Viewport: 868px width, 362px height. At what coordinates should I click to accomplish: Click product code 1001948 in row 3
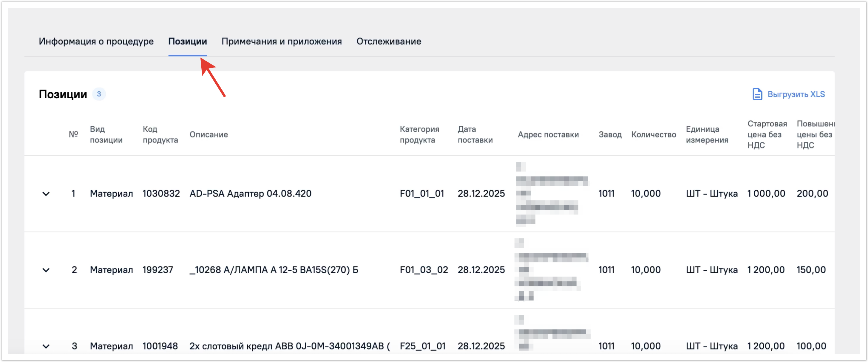[160, 346]
